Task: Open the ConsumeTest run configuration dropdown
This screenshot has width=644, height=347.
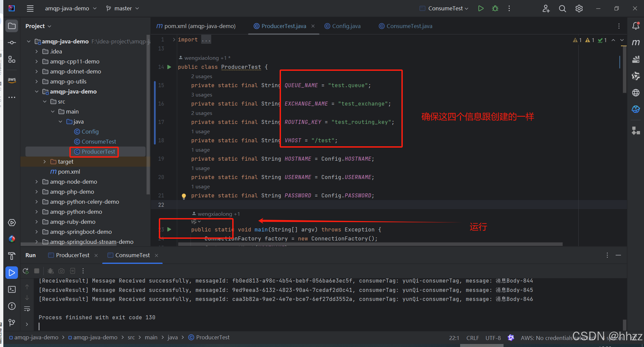Action: click(x=444, y=8)
